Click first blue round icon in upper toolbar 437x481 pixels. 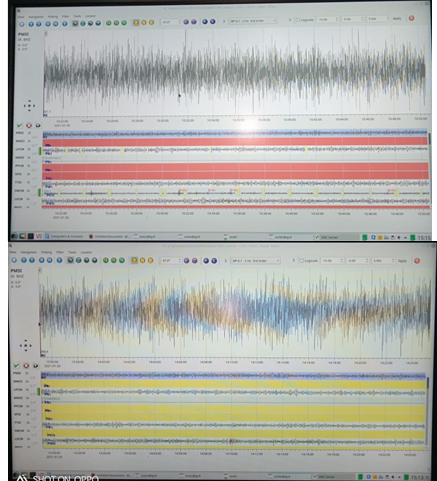click(x=22, y=24)
